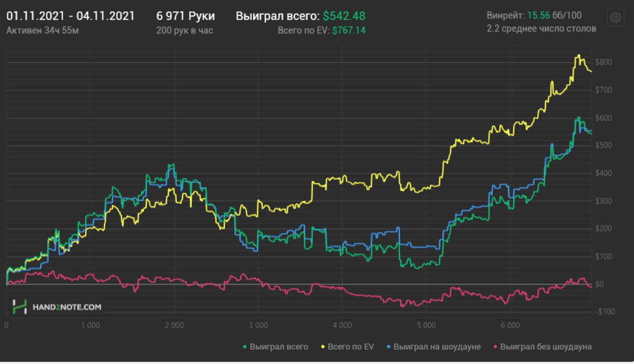Toggle the green "Выиграл всего" legend series

[275, 347]
